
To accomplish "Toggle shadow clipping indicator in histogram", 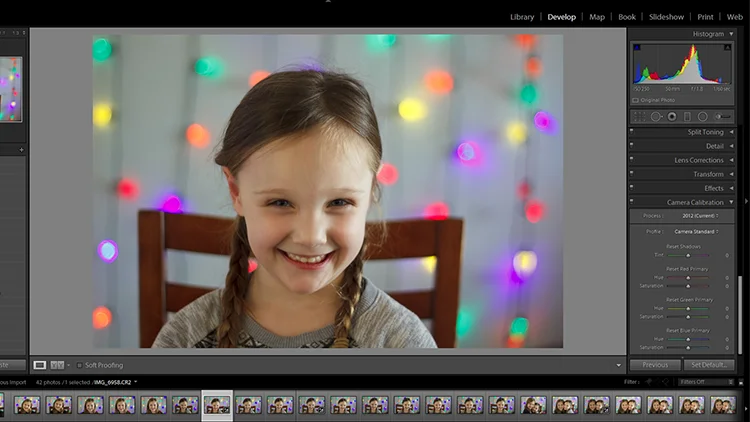I will point(637,47).
